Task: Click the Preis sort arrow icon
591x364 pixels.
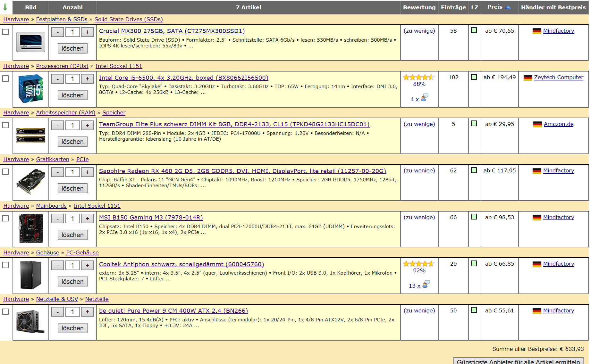Action: [508, 7]
